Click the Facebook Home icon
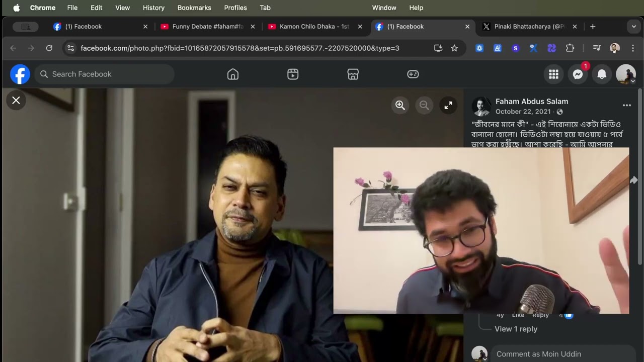 tap(233, 74)
